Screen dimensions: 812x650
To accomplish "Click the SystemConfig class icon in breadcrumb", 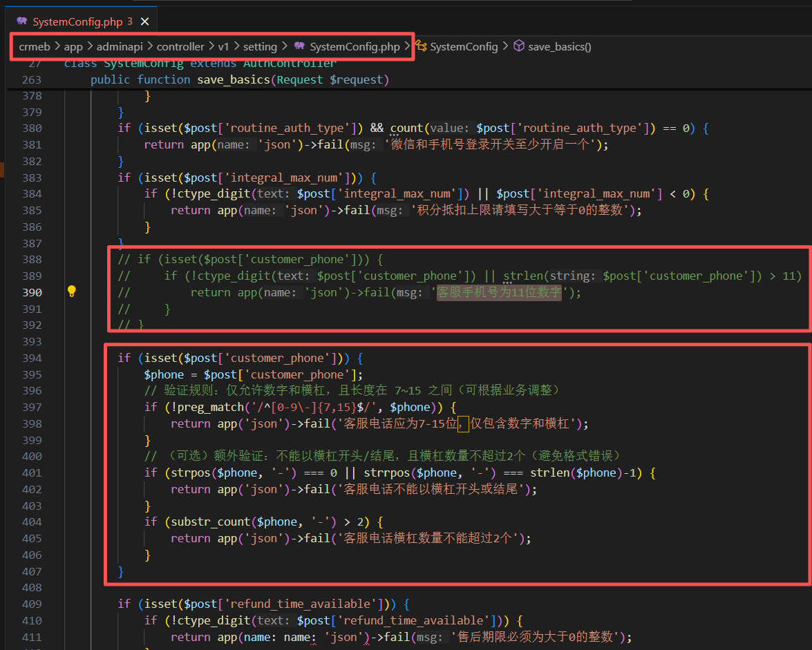I will [420, 47].
